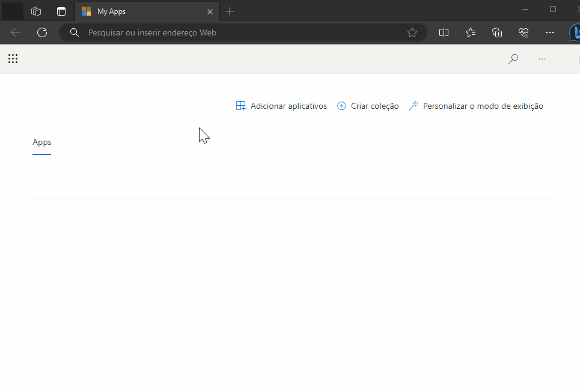Viewport: 580px width, 392px height.
Task: Open the Bing Copilot sidebar
Action: [575, 32]
